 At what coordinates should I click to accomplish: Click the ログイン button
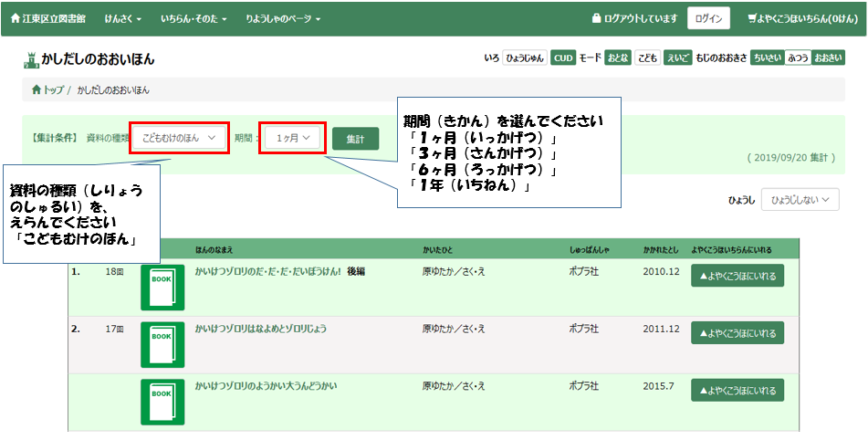point(708,18)
